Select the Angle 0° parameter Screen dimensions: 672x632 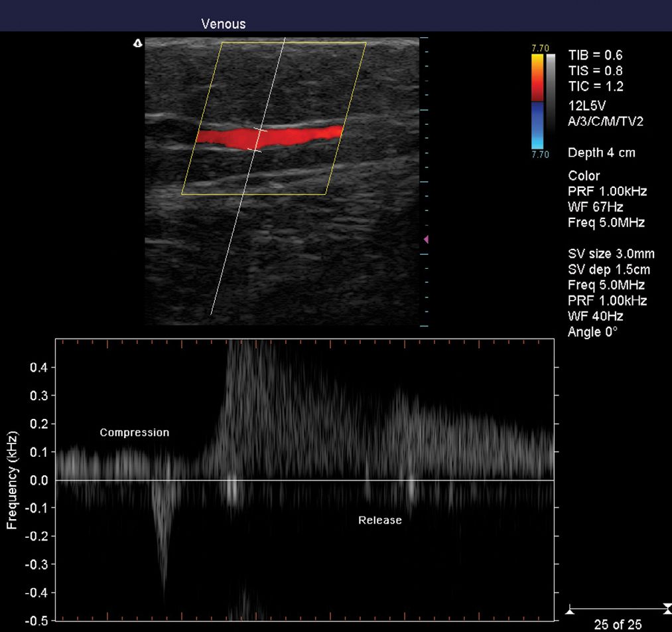click(x=592, y=332)
